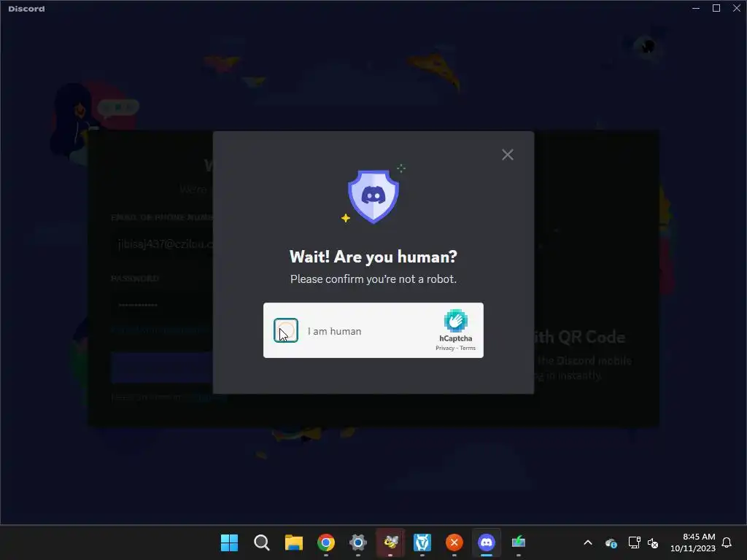Open the hCaptcha Privacy link
The height and width of the screenshot is (560, 747).
click(444, 348)
